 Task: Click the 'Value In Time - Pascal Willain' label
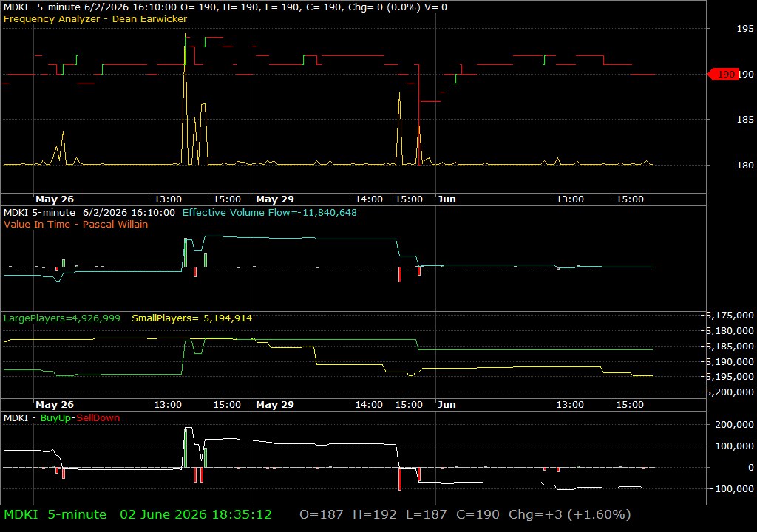76,224
